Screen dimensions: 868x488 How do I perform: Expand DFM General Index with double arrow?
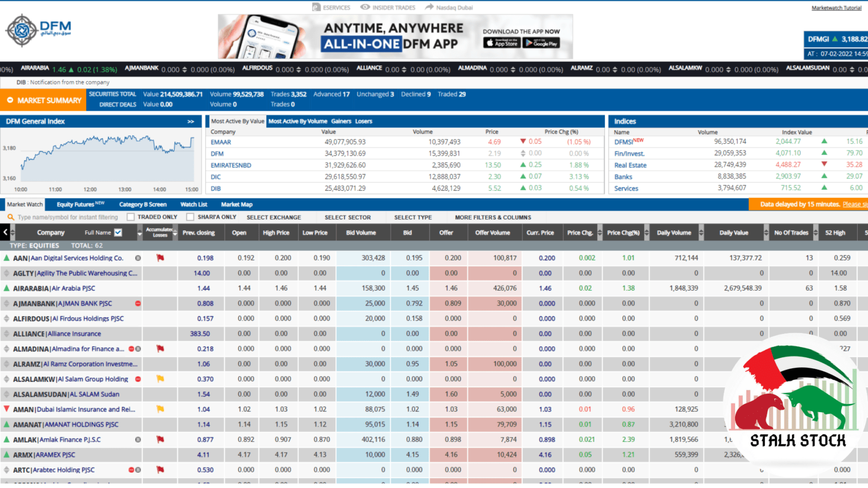coord(190,121)
